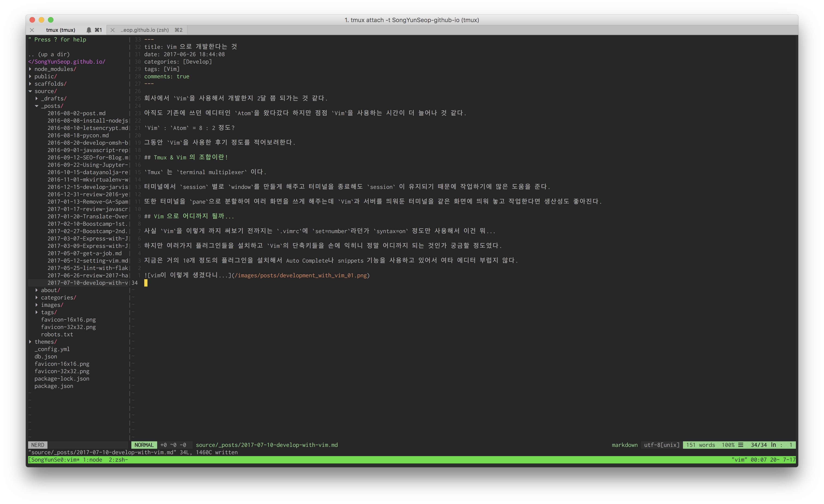Close the ..eop.github.io (zsh) tab

coord(113,30)
